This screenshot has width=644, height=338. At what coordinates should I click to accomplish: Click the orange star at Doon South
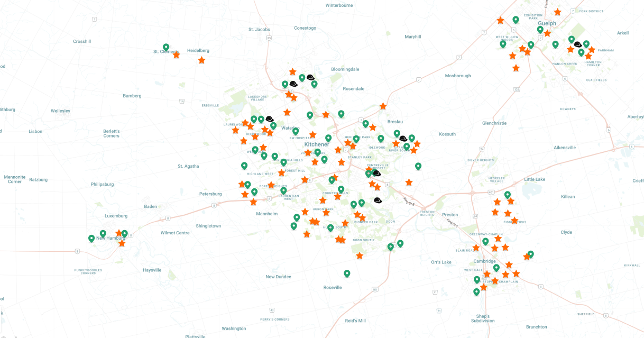coord(360,256)
